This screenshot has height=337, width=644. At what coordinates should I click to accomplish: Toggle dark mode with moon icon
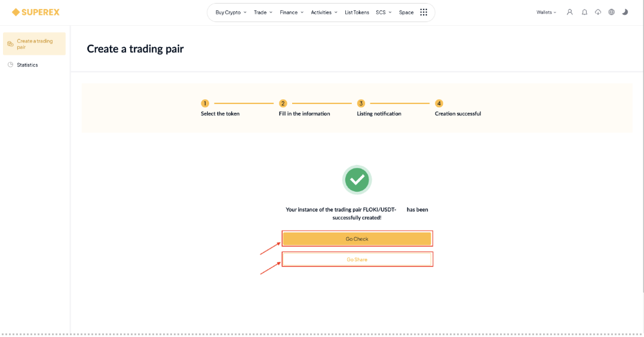(x=625, y=13)
